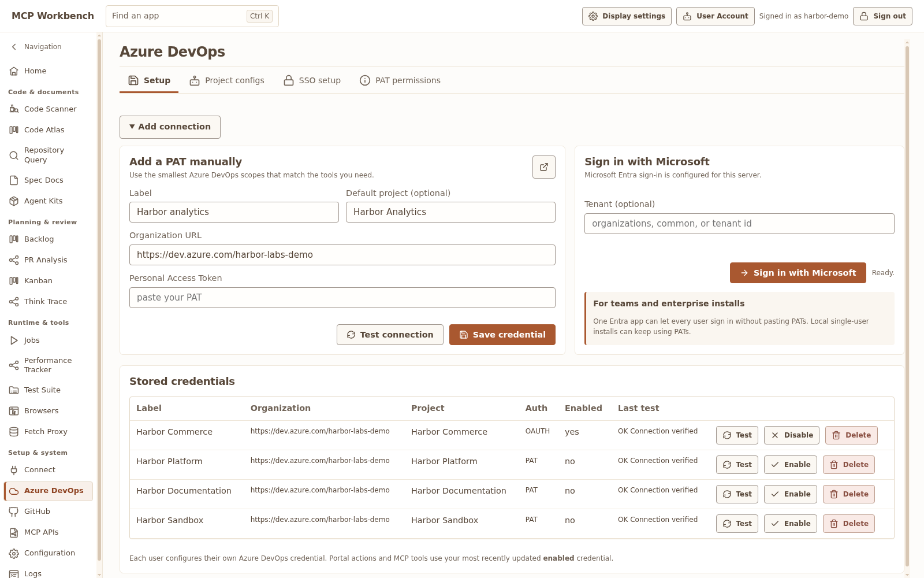This screenshot has height=578, width=924.
Task: Open Browsers tool
Action: click(x=49, y=411)
